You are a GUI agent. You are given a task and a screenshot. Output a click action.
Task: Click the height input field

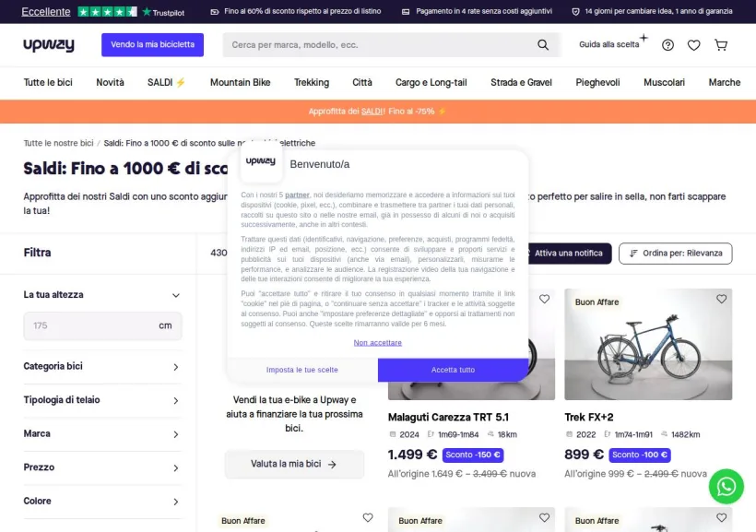(x=102, y=325)
